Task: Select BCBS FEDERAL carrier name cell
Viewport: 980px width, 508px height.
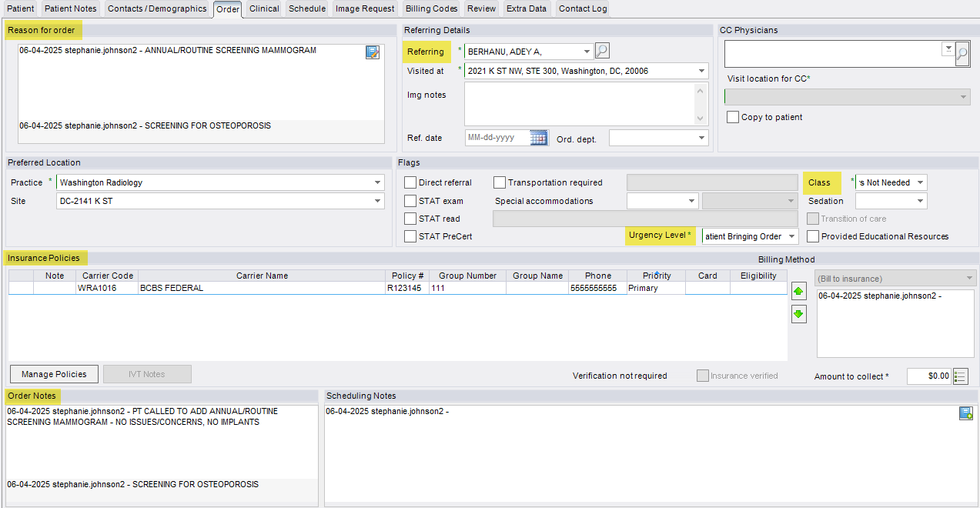Action: 262,288
